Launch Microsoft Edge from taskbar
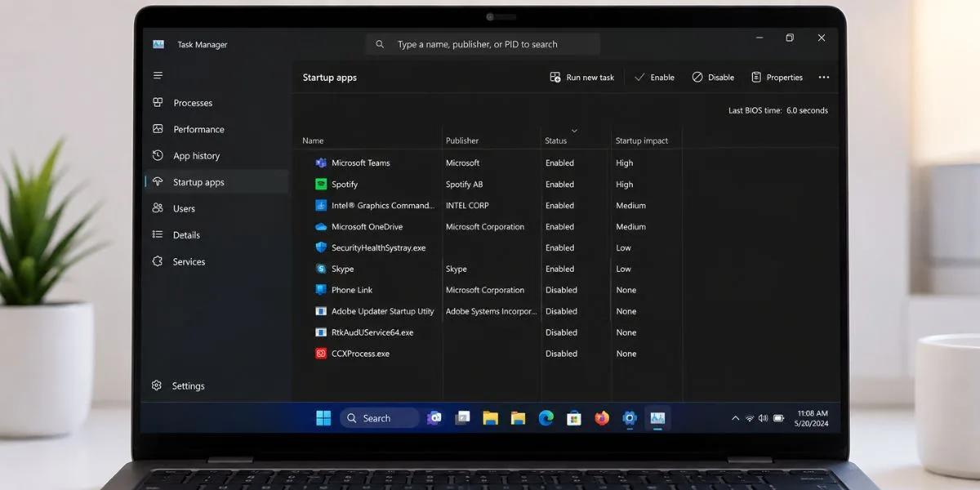The width and height of the screenshot is (980, 490). (546, 418)
